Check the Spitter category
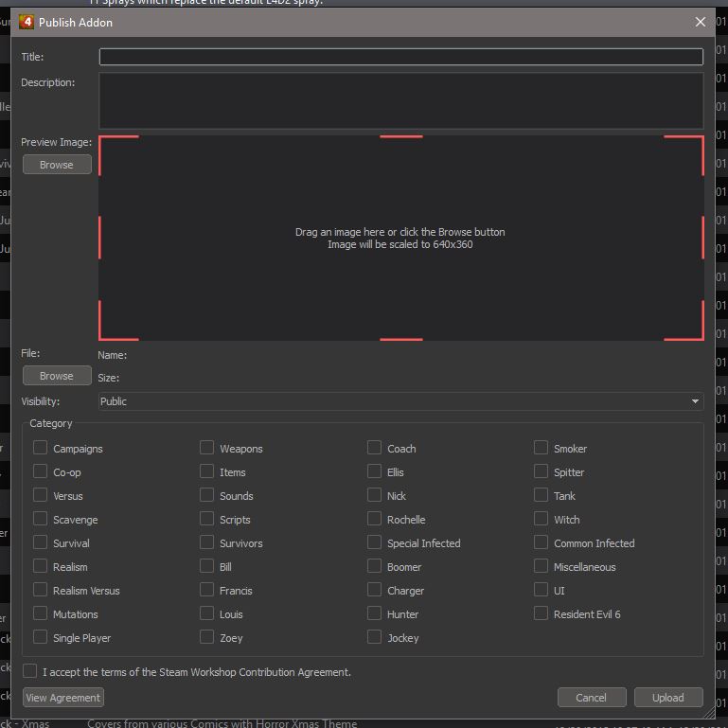 coord(541,471)
